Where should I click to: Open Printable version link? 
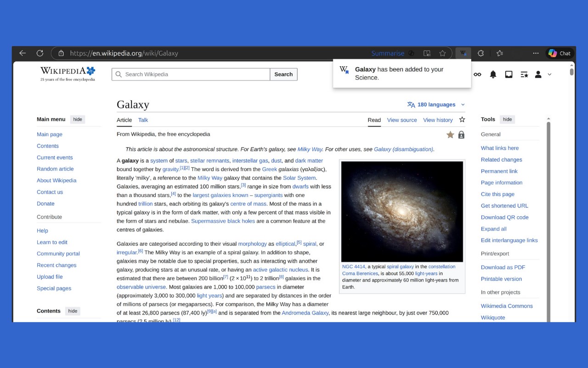501,279
